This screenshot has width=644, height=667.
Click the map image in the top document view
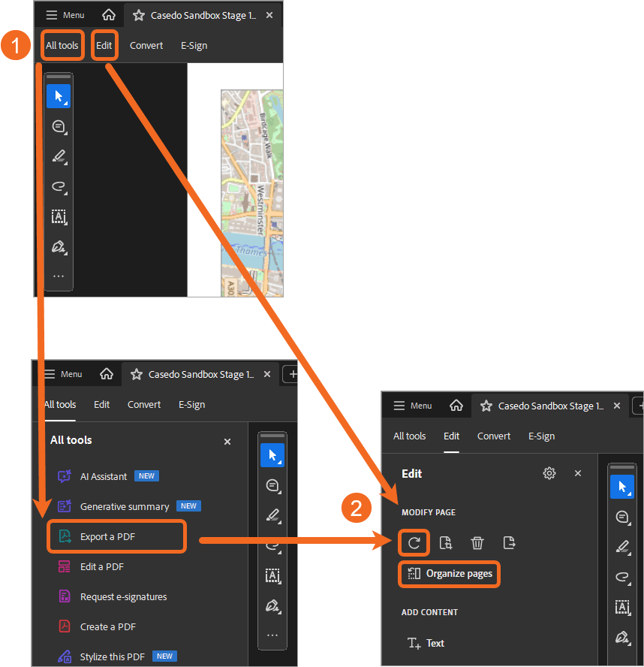point(251,193)
